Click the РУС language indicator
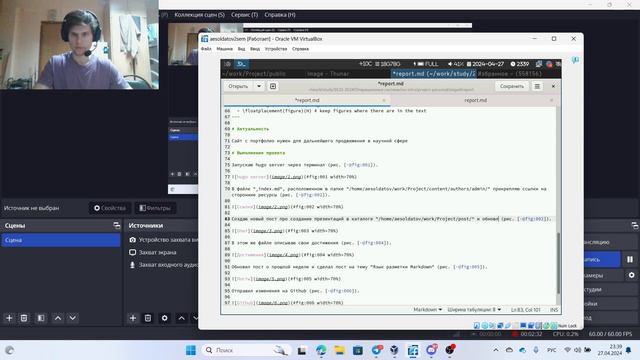640x360 pixels. click(x=551, y=350)
